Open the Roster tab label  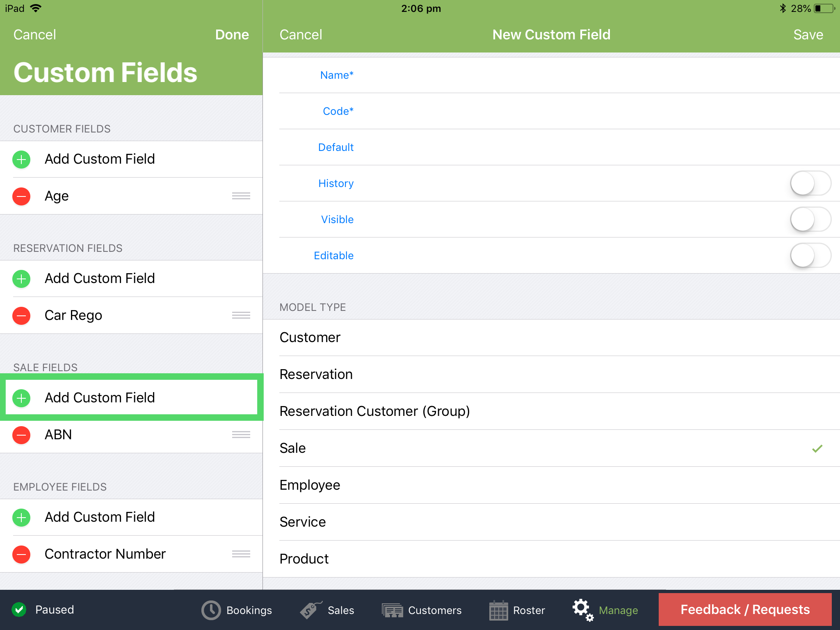pos(529,610)
